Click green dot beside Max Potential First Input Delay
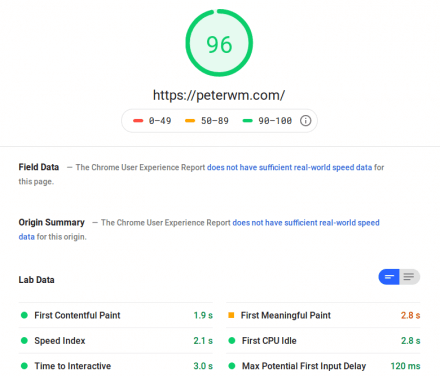 pos(232,366)
